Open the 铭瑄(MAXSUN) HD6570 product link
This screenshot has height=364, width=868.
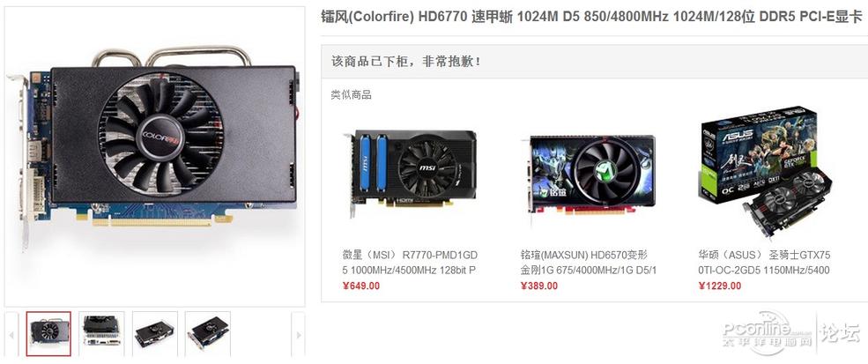(589, 263)
